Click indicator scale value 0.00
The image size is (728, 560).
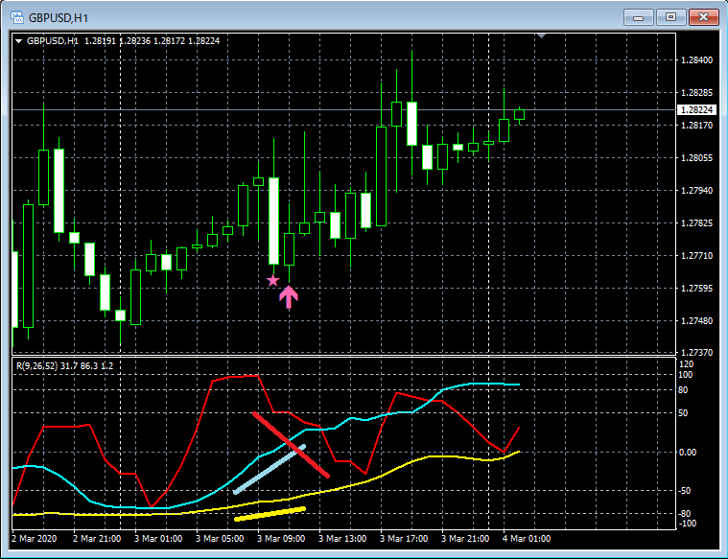pyautogui.click(x=687, y=453)
